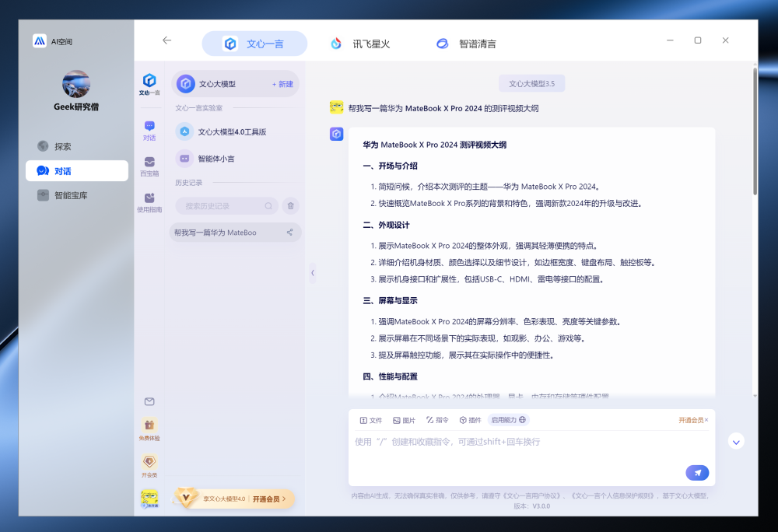
Task: Click heading 一、开场与介绍
Action: (x=390, y=166)
